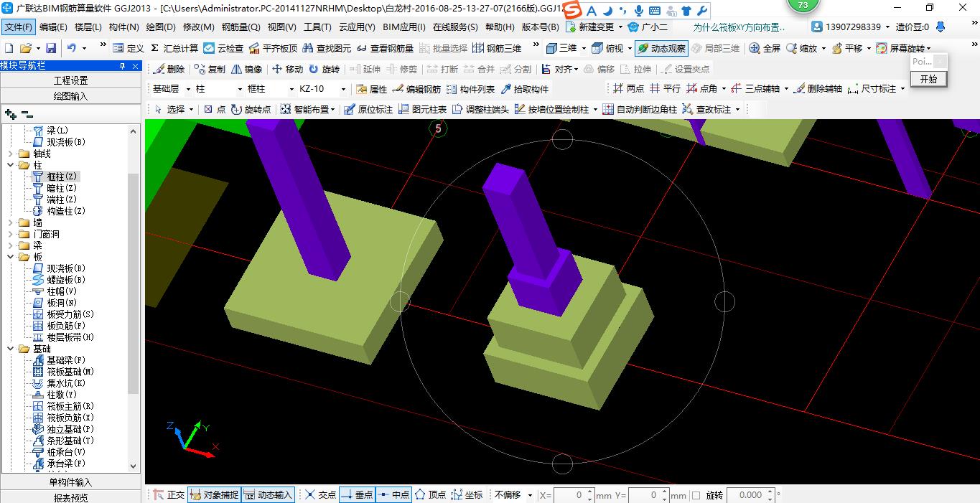Viewport: 980px width, 503px height.
Task: Open 编辑钢筋 edit rebar
Action: click(416, 89)
